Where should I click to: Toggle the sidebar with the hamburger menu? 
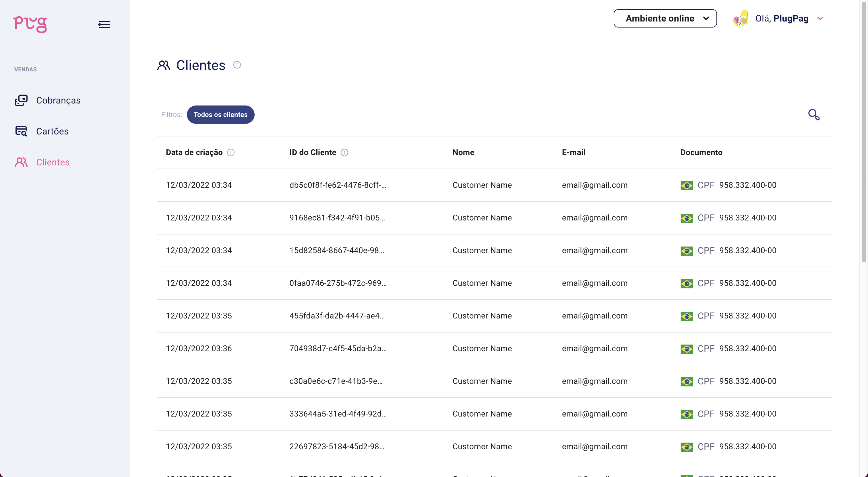[104, 24]
